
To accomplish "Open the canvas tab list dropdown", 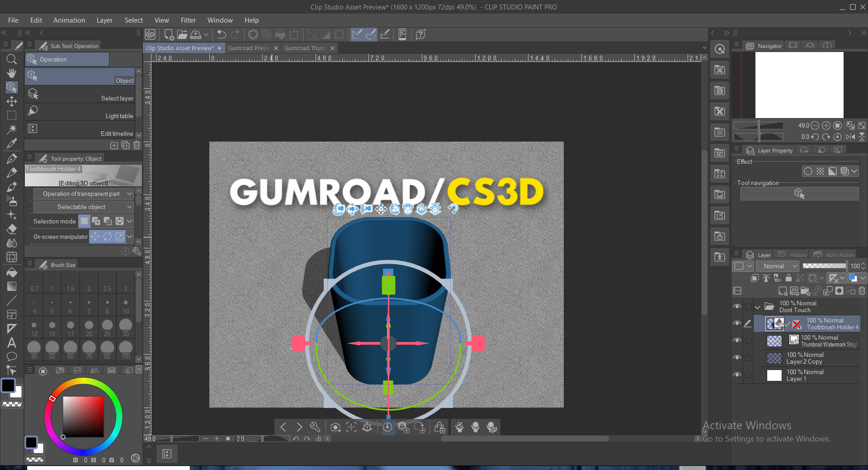I will pyautogui.click(x=704, y=48).
